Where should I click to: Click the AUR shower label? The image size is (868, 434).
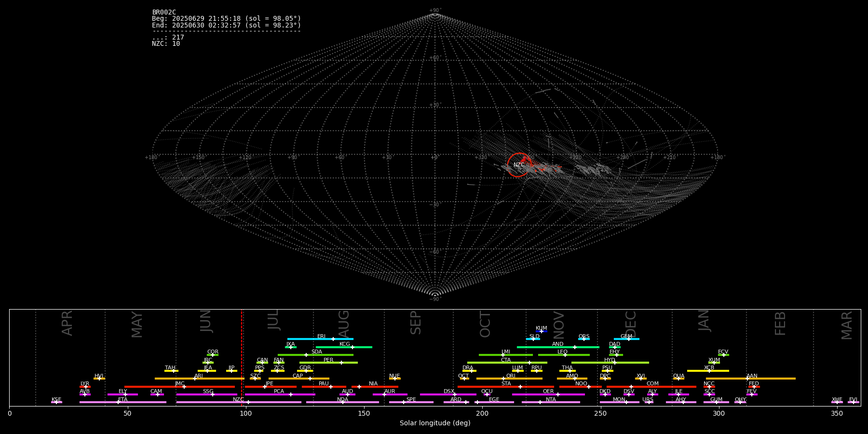click(390, 392)
